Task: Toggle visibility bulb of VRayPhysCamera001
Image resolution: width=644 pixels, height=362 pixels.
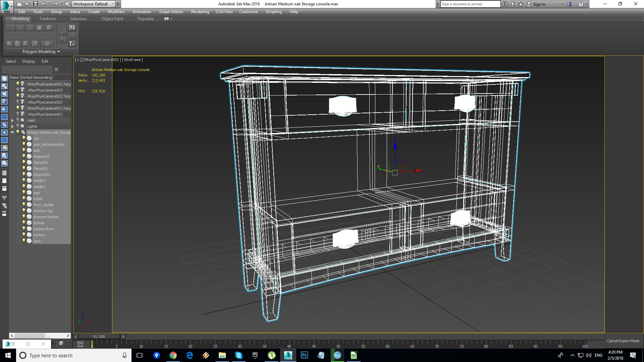Action: (x=18, y=114)
